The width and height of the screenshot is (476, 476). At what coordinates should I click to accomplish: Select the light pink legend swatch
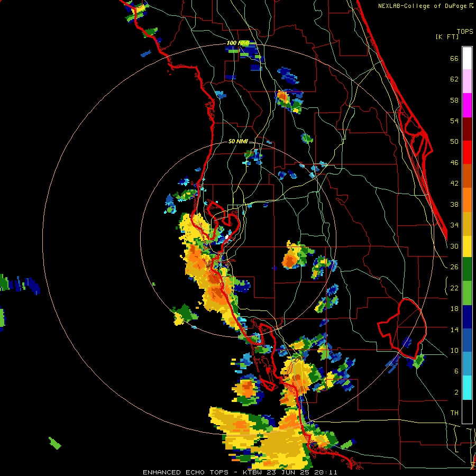point(467,81)
